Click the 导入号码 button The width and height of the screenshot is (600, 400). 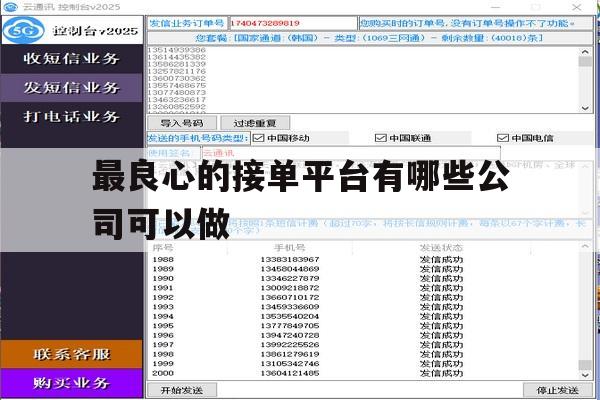point(182,123)
